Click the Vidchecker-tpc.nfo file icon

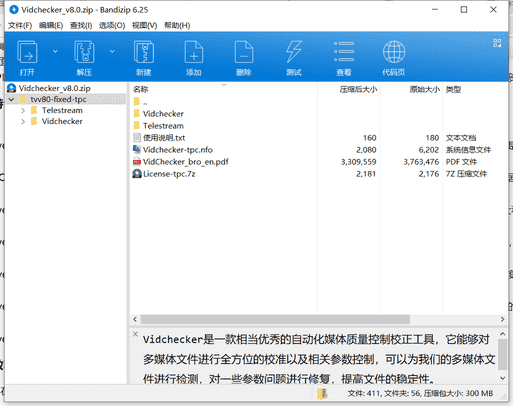[x=137, y=150]
